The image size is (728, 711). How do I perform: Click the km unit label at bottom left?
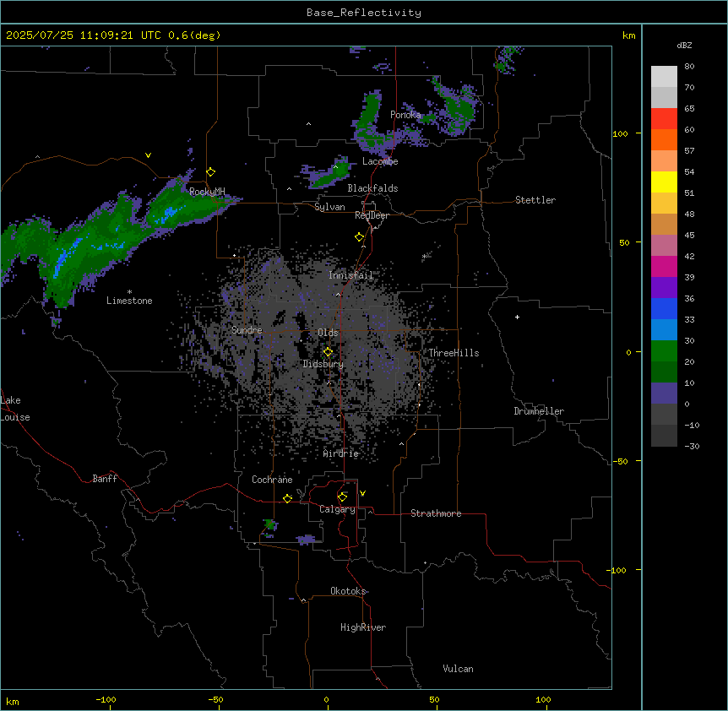(x=13, y=702)
